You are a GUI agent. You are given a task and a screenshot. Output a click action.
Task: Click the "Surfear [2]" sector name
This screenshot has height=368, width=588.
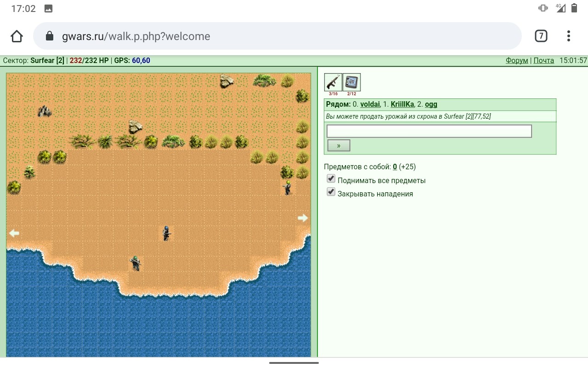click(47, 60)
